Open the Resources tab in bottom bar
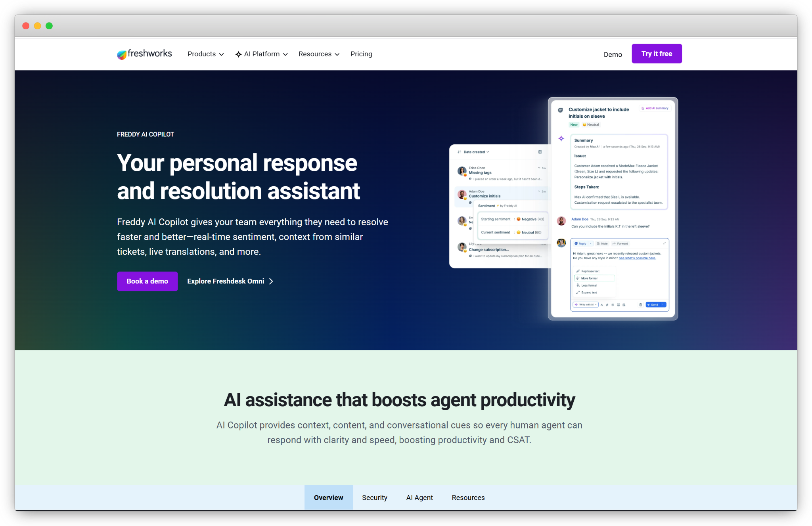Image resolution: width=812 pixels, height=526 pixels. (468, 497)
